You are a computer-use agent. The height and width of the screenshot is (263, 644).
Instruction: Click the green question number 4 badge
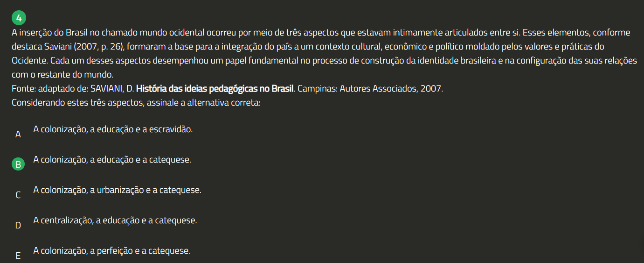[x=19, y=18]
